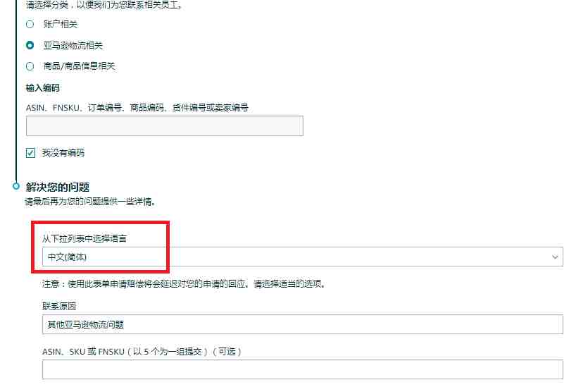588x387 pixels.
Task: Click the vertical step progress line
Action: 16,90
